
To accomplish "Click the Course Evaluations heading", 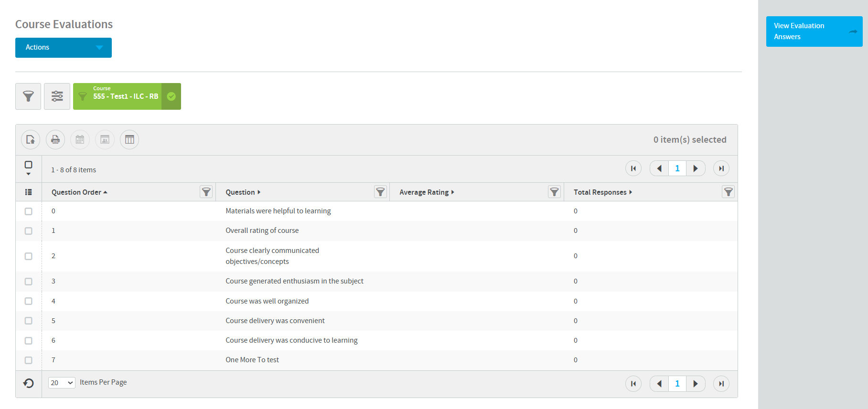I will coord(64,24).
